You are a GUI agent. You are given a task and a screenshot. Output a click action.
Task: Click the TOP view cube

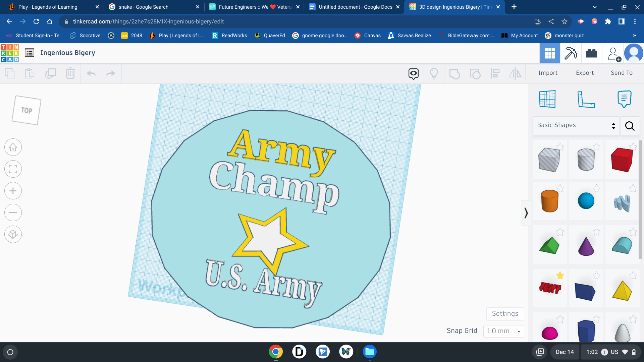[x=26, y=110]
